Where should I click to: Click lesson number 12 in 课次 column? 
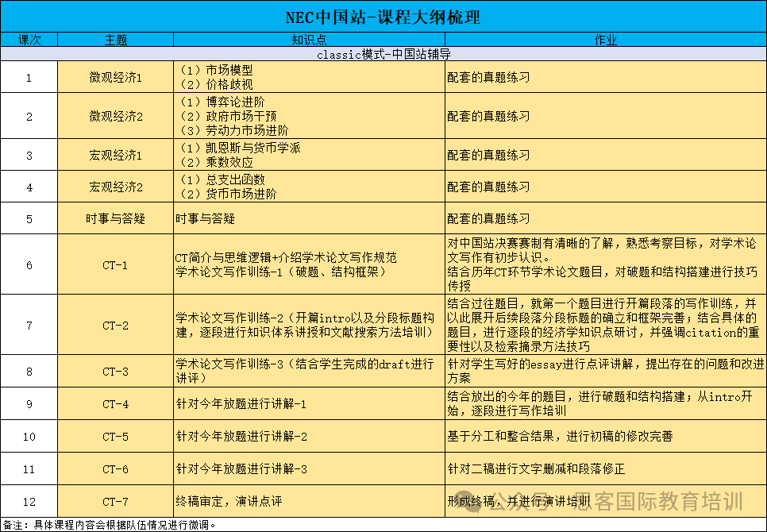29,502
